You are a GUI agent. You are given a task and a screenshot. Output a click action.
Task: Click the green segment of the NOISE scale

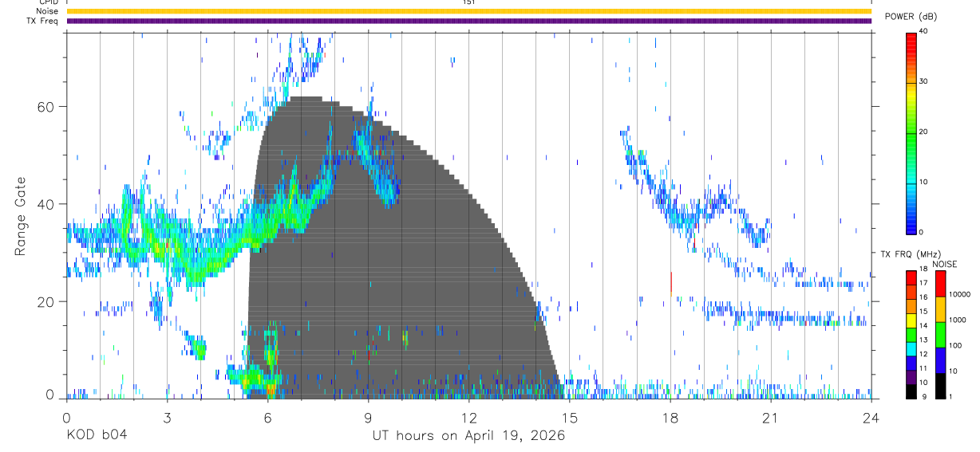(x=940, y=335)
